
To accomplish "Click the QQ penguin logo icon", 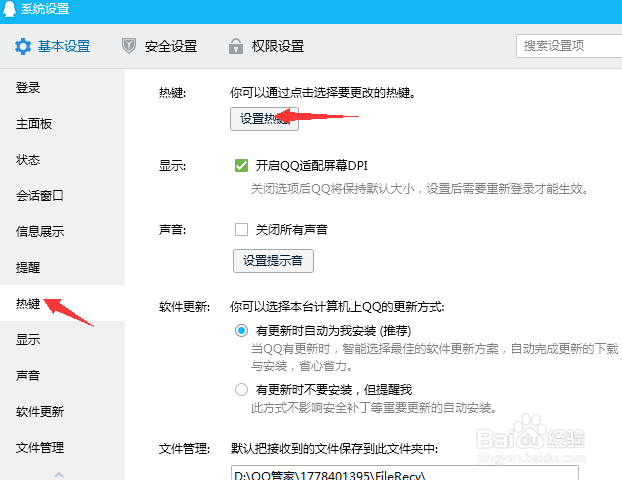I will click(x=9, y=9).
